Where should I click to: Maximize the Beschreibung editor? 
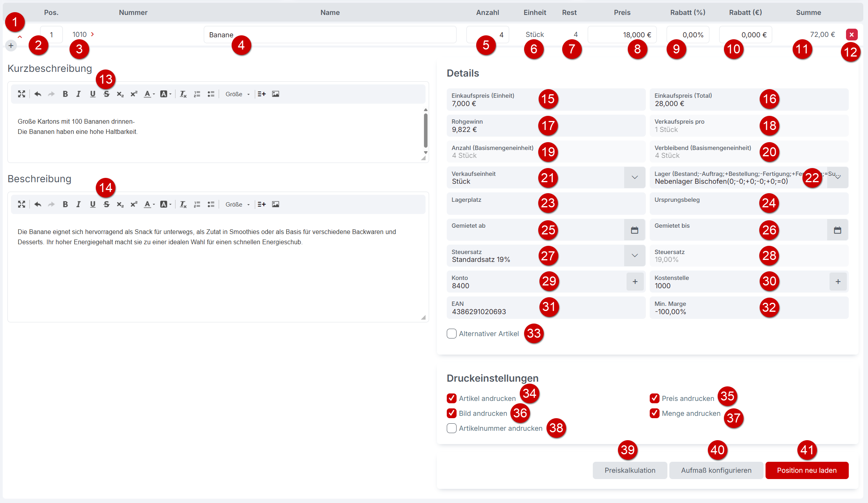click(22, 204)
